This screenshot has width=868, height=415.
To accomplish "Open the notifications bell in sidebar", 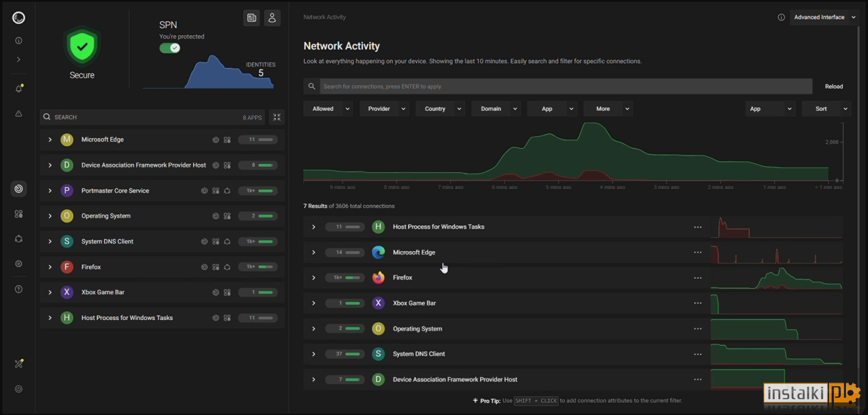I will point(19,88).
